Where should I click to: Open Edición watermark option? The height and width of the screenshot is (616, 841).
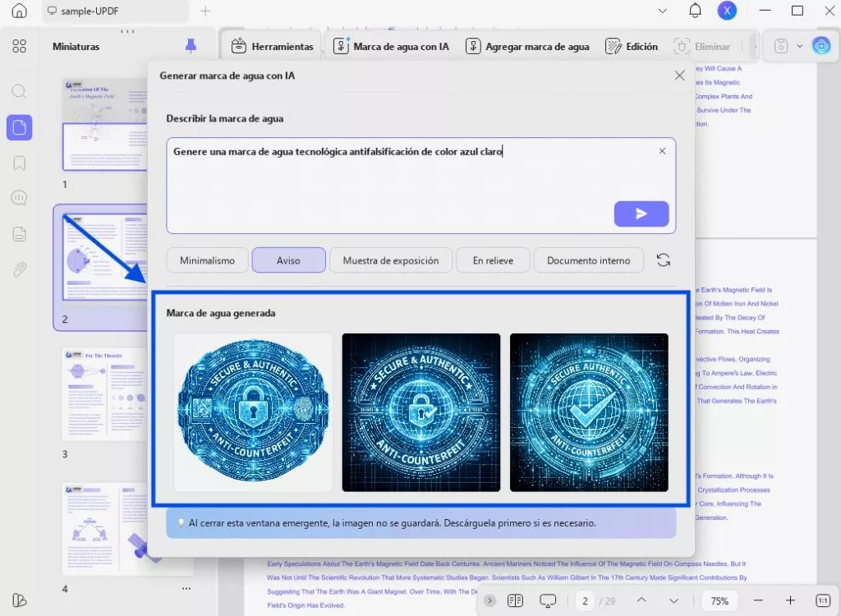[x=632, y=47]
